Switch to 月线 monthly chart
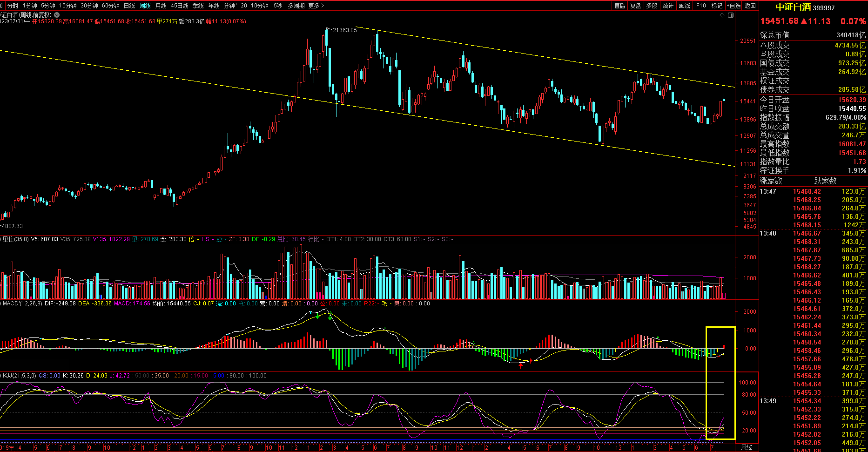The width and height of the screenshot is (868, 452). (x=161, y=6)
